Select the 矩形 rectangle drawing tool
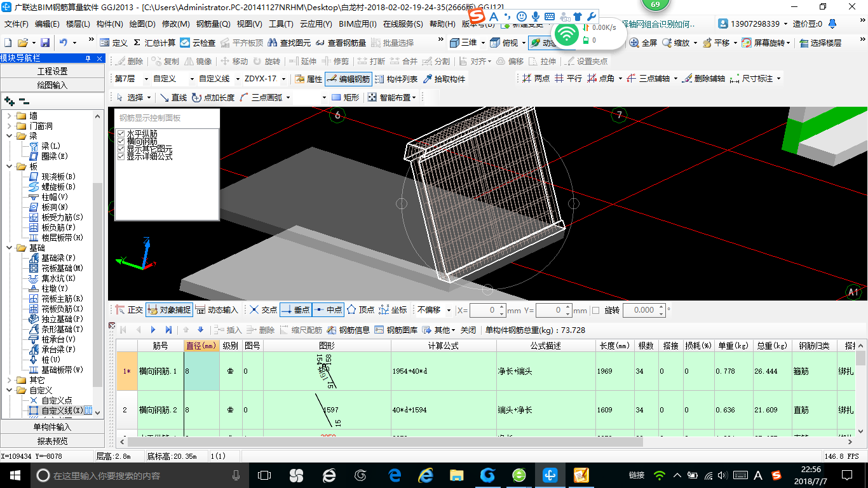 345,97
